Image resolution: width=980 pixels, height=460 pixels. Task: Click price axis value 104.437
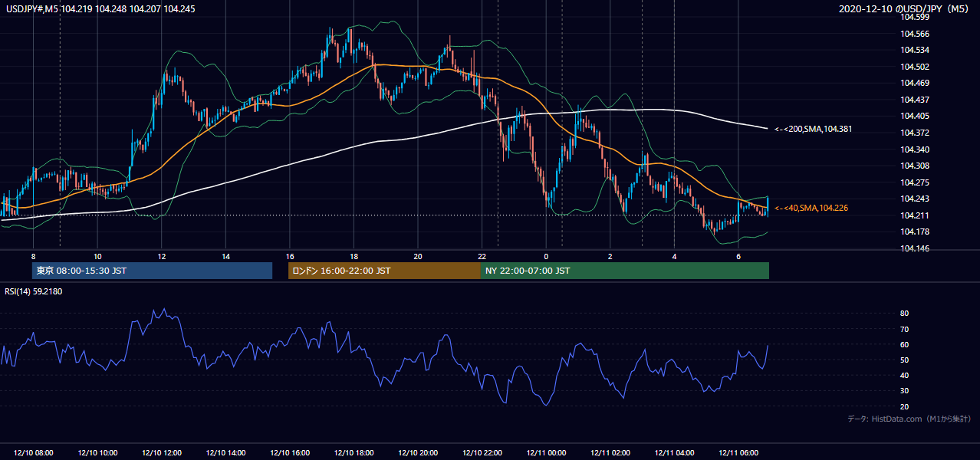pyautogui.click(x=916, y=100)
